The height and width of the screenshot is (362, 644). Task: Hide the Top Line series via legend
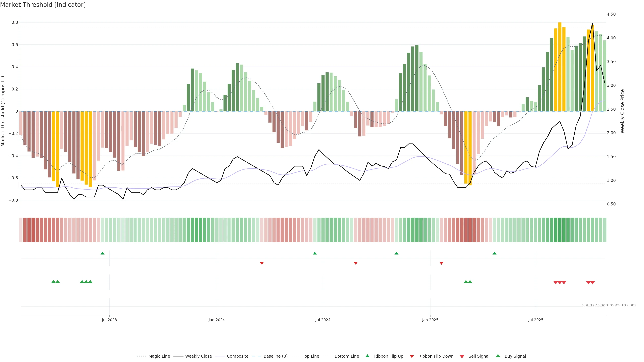(x=311, y=356)
